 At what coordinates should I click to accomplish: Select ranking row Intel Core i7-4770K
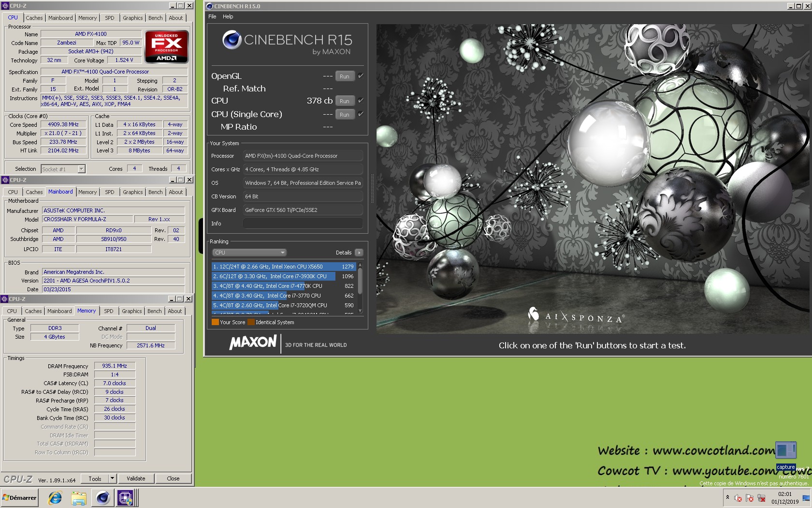click(x=283, y=286)
